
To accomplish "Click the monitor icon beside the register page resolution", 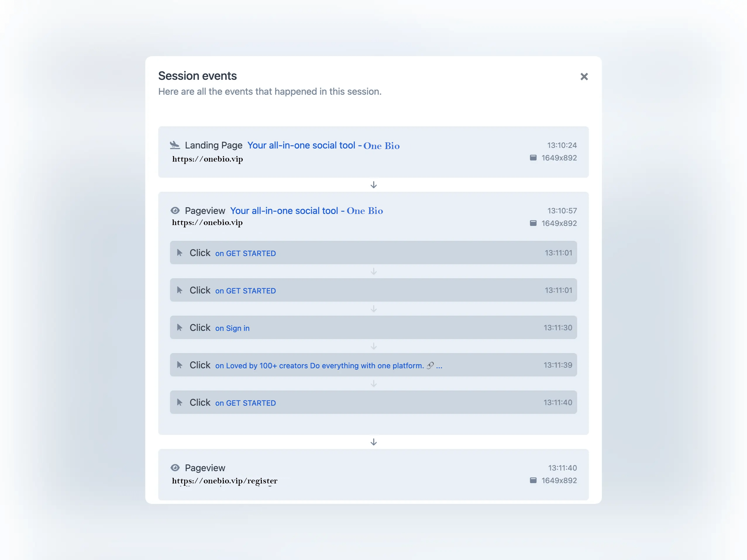I will pos(533,480).
